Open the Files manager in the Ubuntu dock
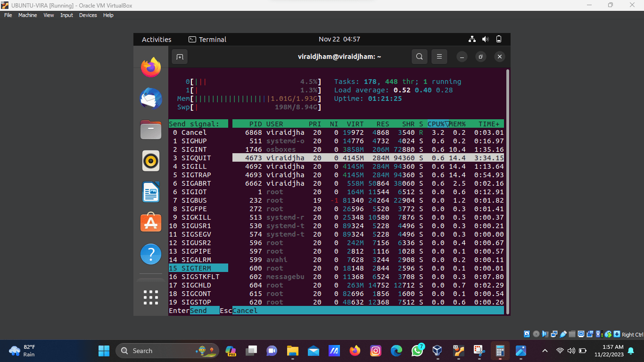Viewport: 644px width, 362px height. click(151, 130)
